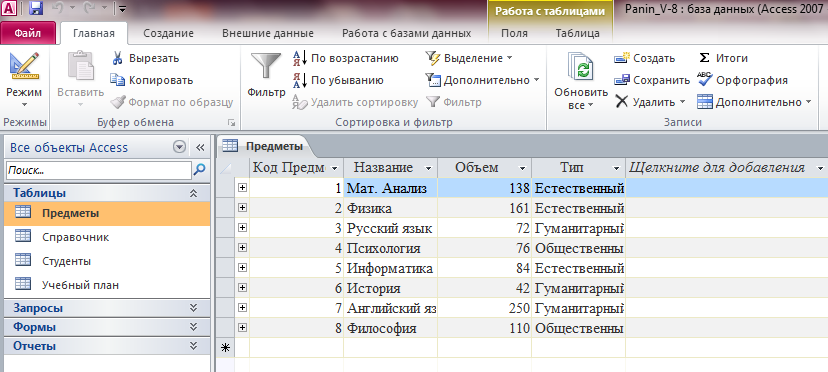Open the Название column dropdown

[x=428, y=168]
